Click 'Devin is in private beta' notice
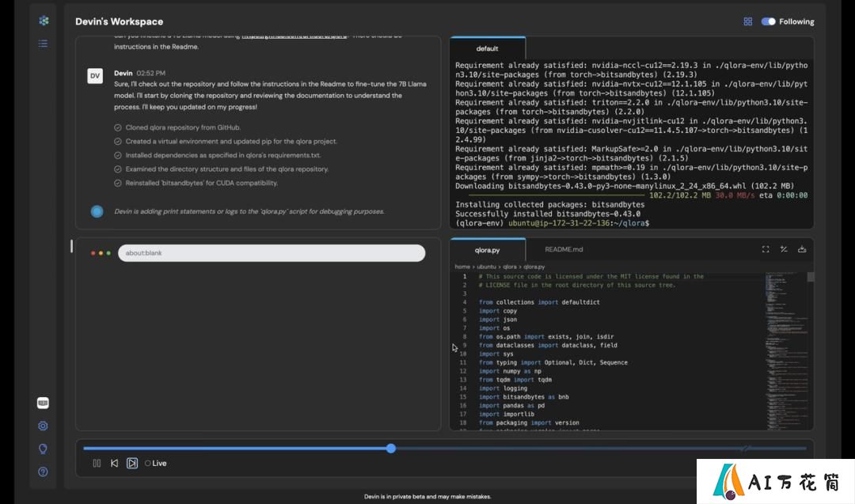Viewport: 855px width, 504px height. click(x=427, y=497)
